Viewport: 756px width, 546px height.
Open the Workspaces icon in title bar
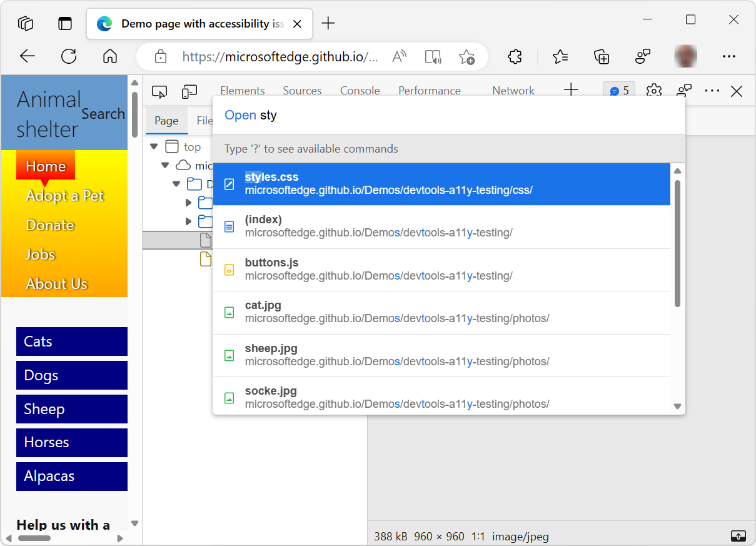coord(26,24)
